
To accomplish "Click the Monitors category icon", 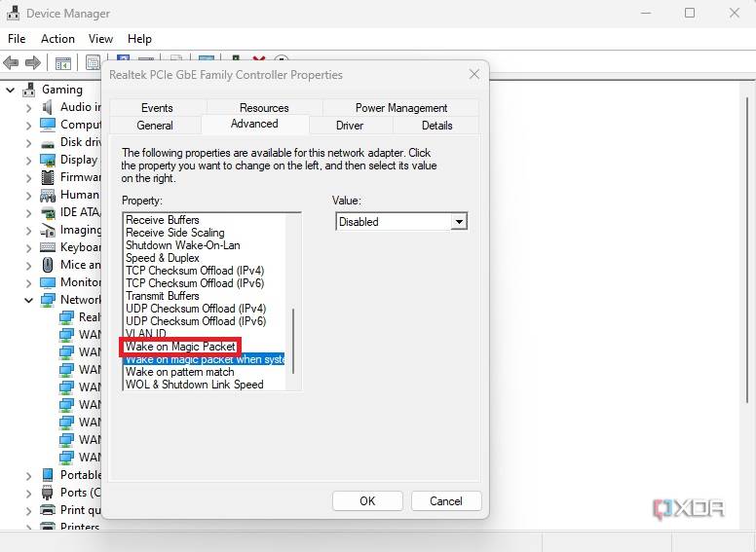I will tap(48, 282).
